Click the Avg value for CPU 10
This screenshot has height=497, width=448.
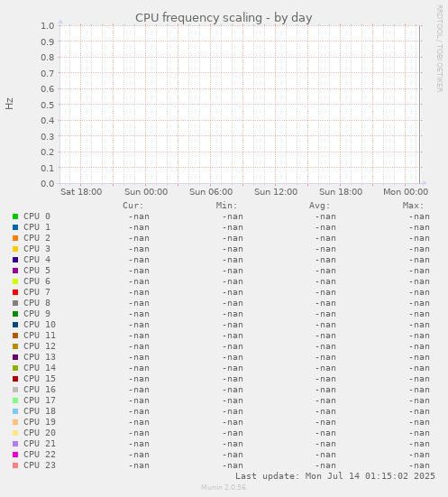[325, 325]
